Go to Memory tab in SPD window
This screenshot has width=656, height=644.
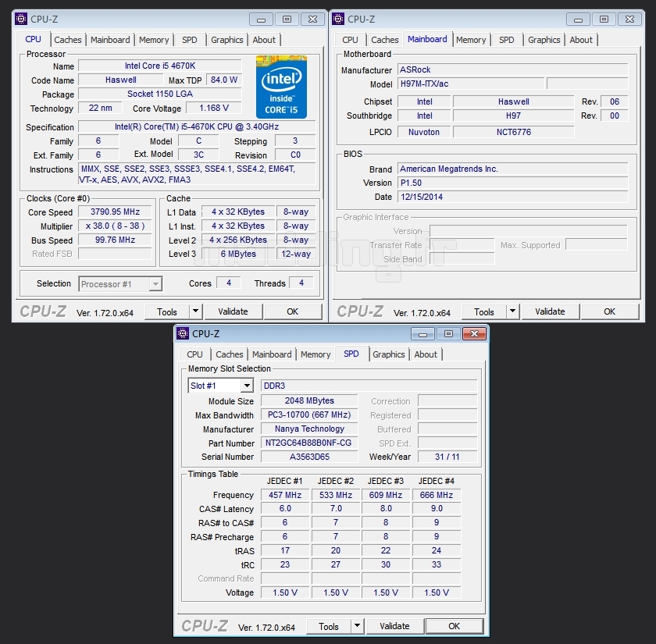[x=316, y=354]
